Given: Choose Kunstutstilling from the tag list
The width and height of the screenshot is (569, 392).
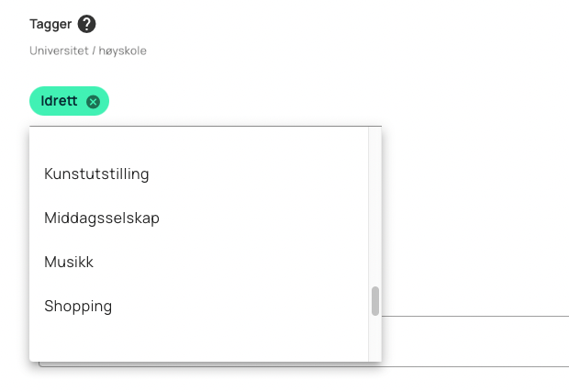Looking at the screenshot, I should [198, 174].
